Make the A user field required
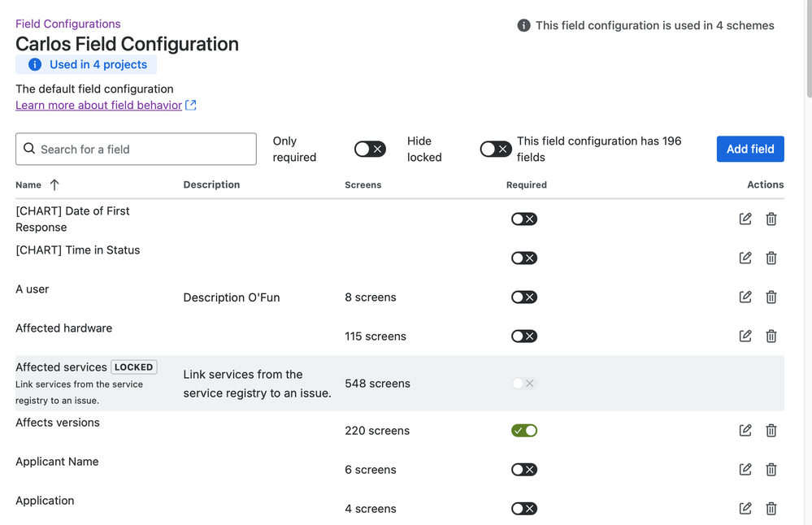The height and width of the screenshot is (525, 812). 524,297
